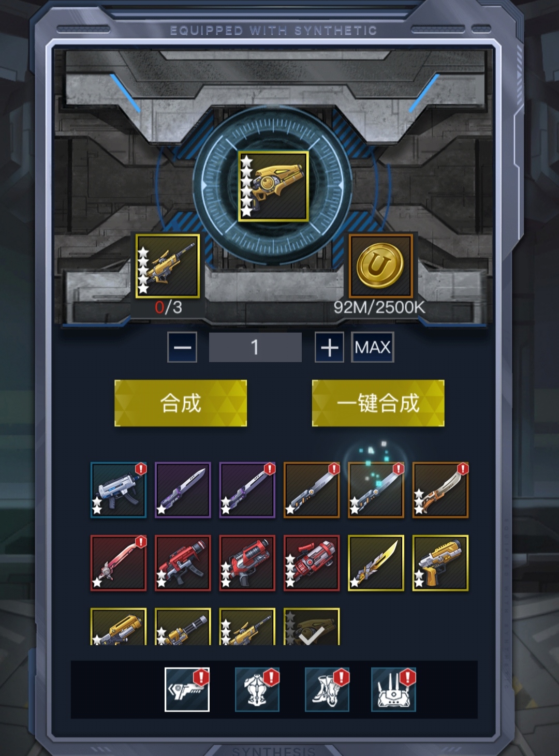Click the 一键合成 one-key synthesis button

coord(378,403)
